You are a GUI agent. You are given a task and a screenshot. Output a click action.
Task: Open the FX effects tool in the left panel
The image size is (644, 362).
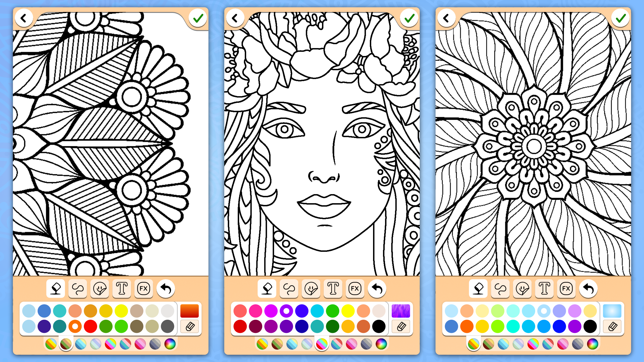(x=143, y=289)
